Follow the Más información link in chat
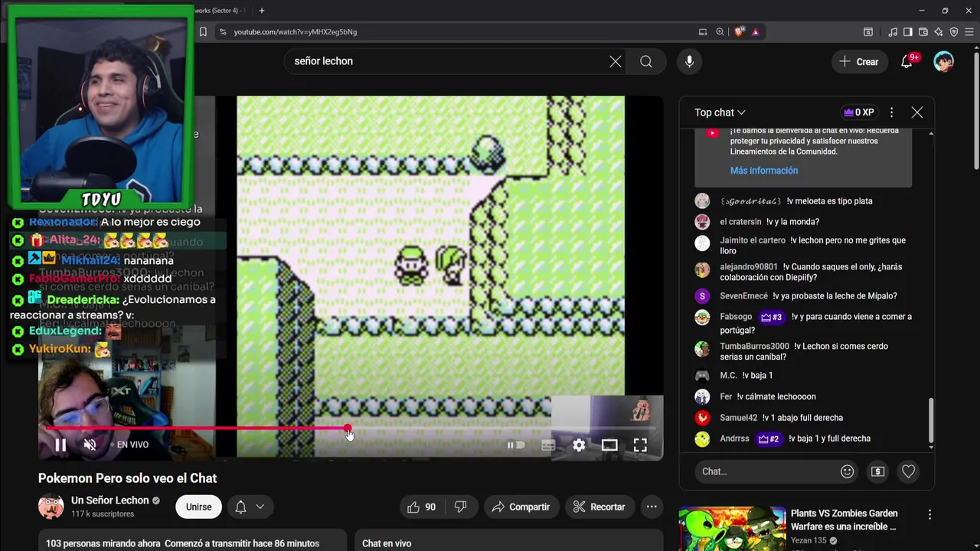 point(764,171)
